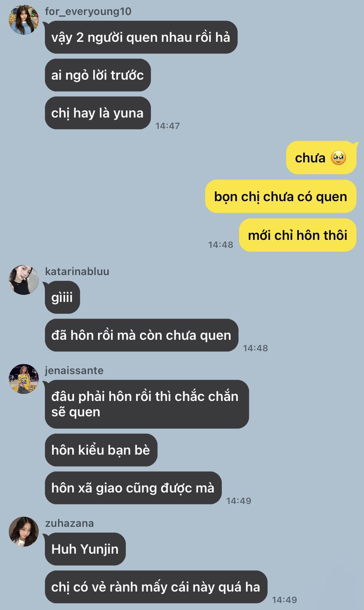Select the yellow 'bọn chị chưa có quen' message
The width and height of the screenshot is (364, 610).
pos(281,196)
